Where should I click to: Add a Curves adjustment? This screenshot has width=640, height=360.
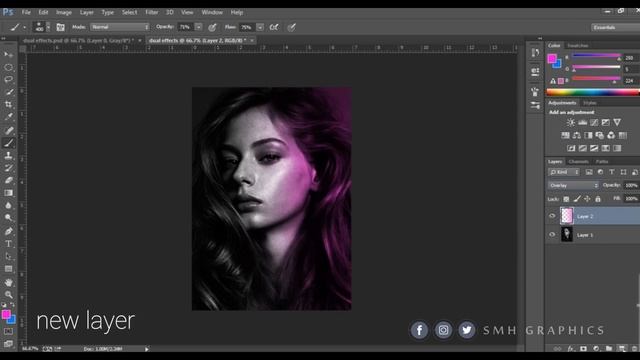click(x=594, y=122)
